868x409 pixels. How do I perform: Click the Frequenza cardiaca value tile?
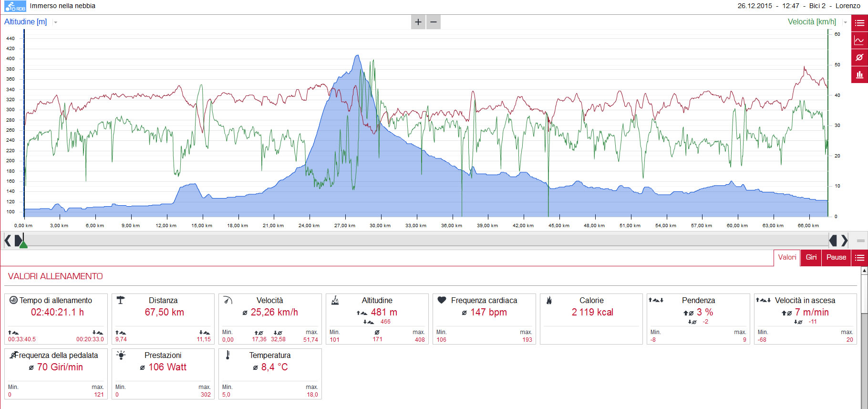click(484, 319)
